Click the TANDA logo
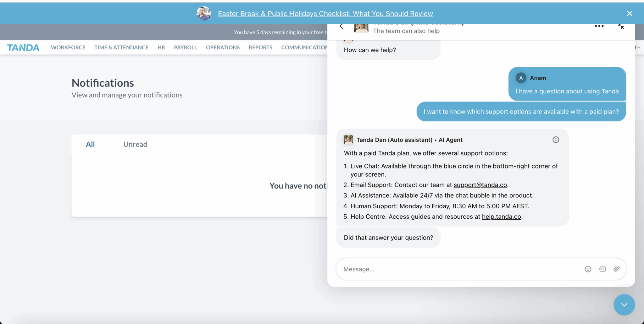 coord(23,47)
